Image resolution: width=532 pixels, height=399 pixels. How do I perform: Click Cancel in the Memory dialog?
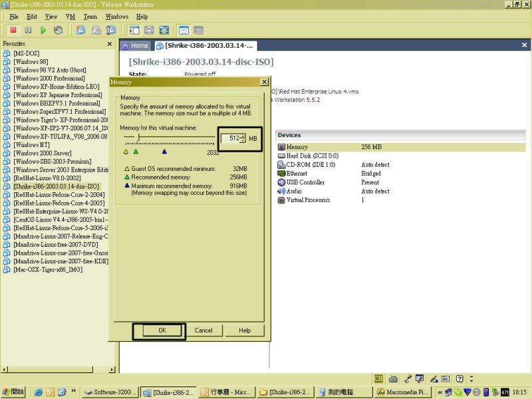[x=203, y=331]
